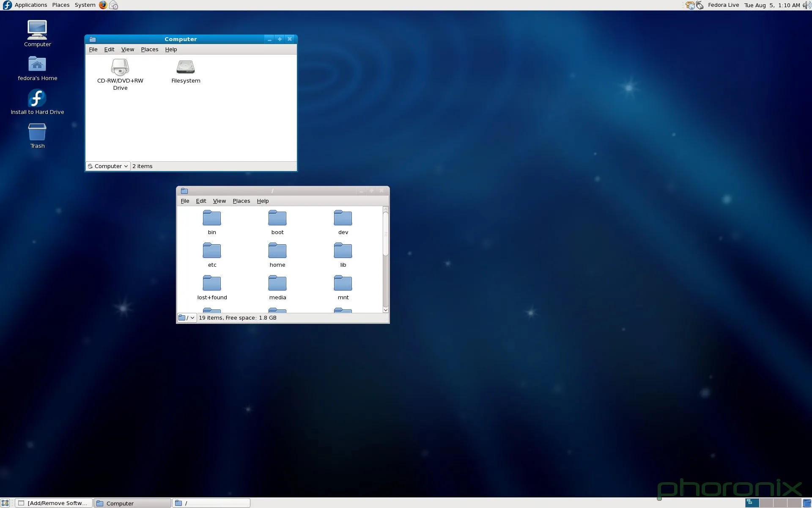Select the boot folder icon
This screenshot has width=812, height=508.
coord(277,218)
